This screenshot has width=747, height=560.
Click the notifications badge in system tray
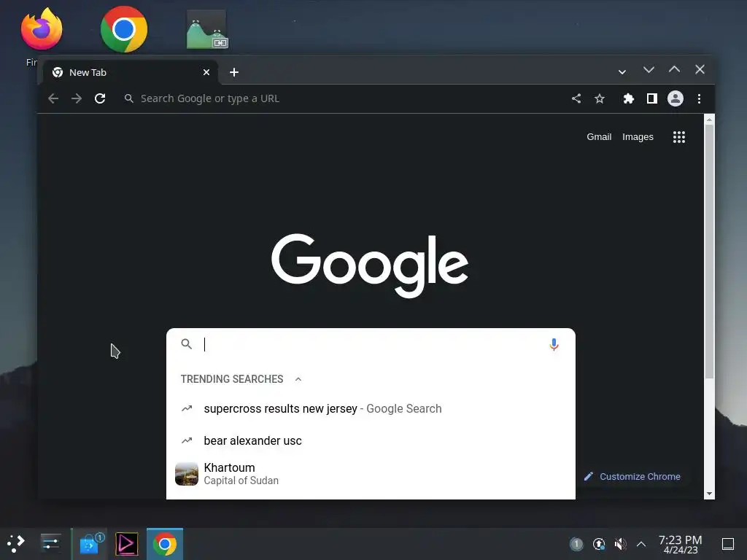point(576,544)
